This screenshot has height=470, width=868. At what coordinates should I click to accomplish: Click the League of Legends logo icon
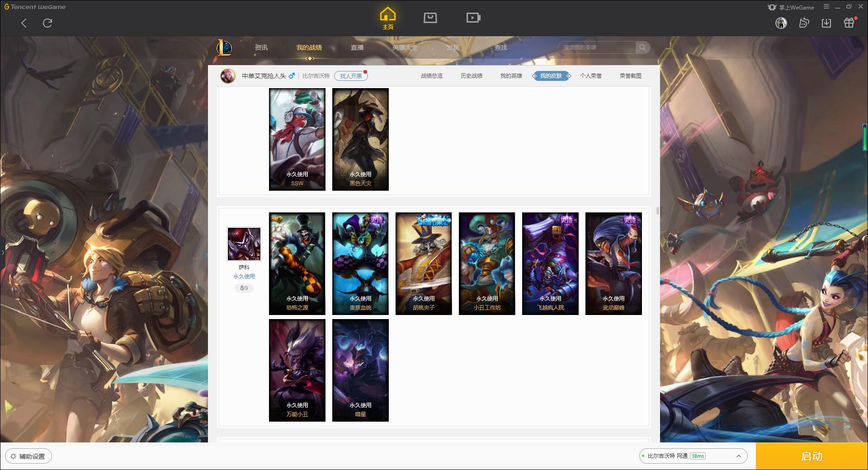pyautogui.click(x=224, y=47)
